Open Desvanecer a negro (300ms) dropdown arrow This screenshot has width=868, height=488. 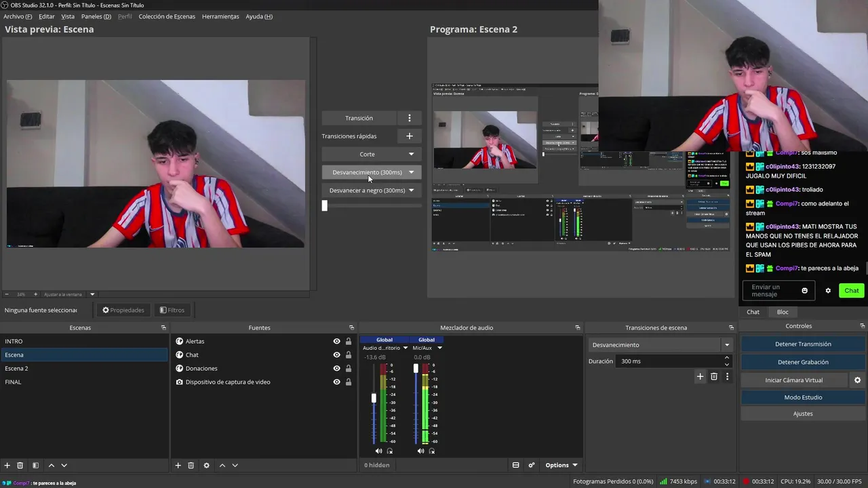(x=411, y=190)
